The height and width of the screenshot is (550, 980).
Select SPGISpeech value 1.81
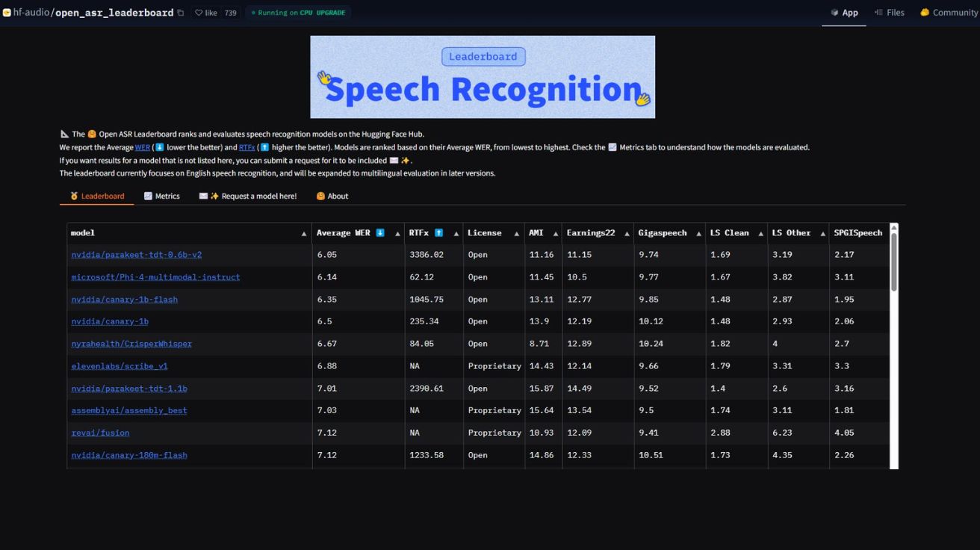pos(844,410)
